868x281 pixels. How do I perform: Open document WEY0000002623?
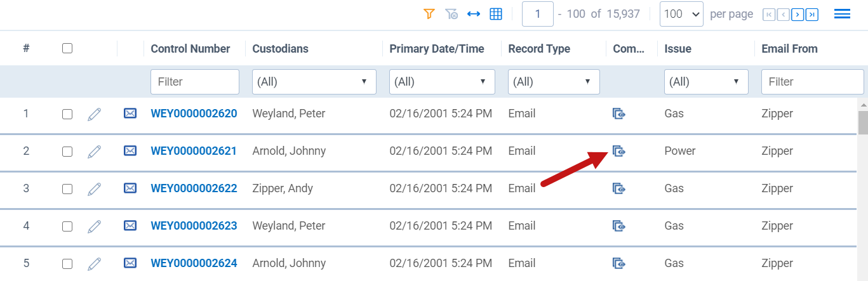point(194,226)
